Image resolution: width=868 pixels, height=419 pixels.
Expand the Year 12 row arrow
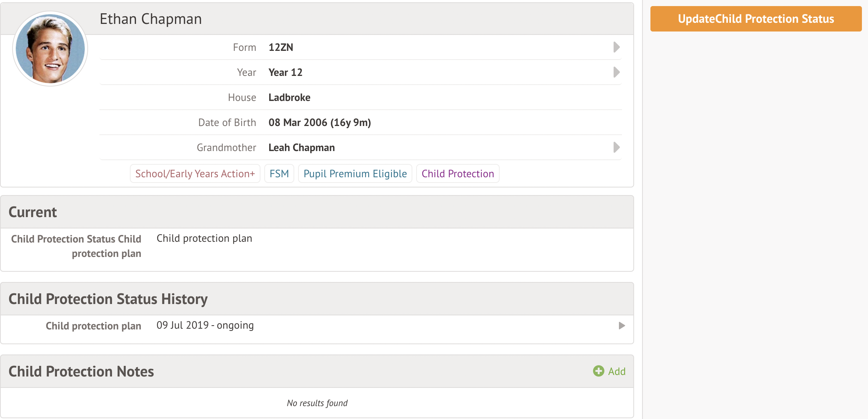click(x=616, y=72)
